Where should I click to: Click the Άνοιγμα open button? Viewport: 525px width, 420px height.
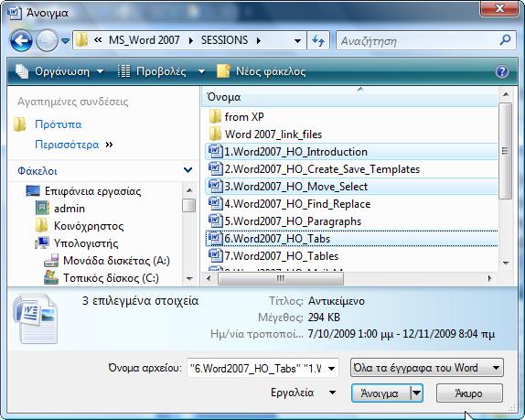pos(380,393)
